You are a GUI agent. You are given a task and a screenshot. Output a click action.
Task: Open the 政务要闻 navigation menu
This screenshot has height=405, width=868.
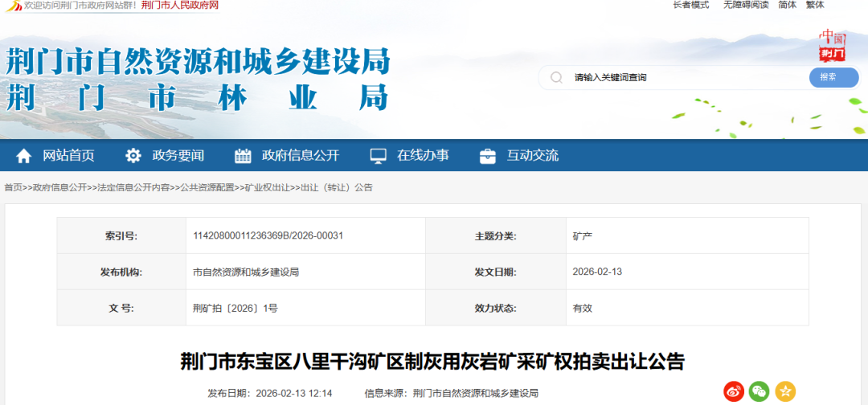(x=178, y=155)
